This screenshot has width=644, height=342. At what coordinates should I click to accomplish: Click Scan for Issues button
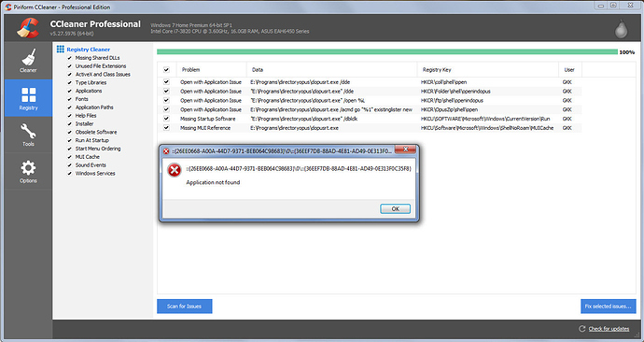[x=185, y=306]
